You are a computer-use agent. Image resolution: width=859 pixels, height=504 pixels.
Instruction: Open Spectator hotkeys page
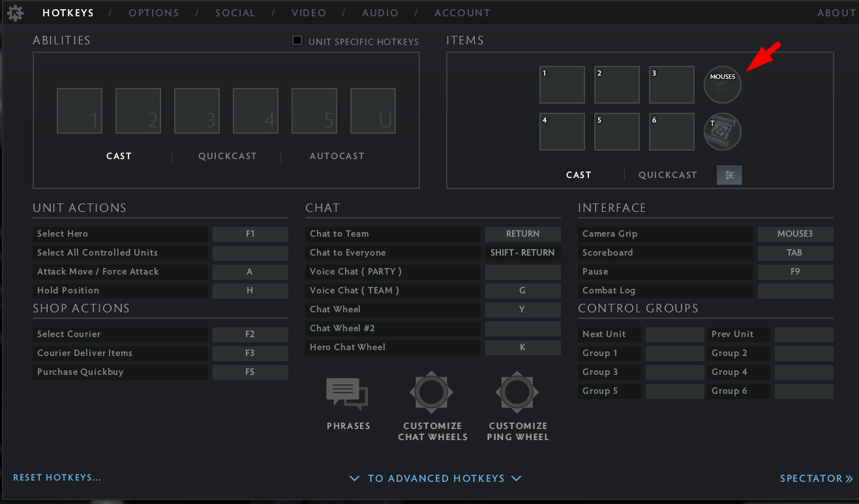coord(817,479)
